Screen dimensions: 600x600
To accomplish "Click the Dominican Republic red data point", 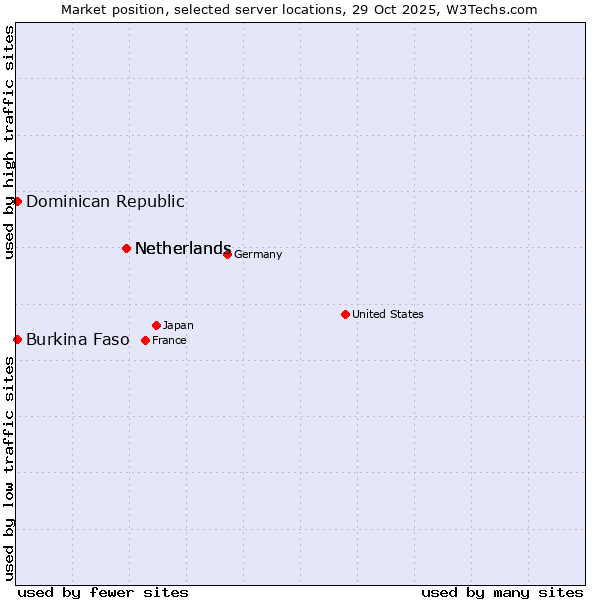I will point(17,201).
